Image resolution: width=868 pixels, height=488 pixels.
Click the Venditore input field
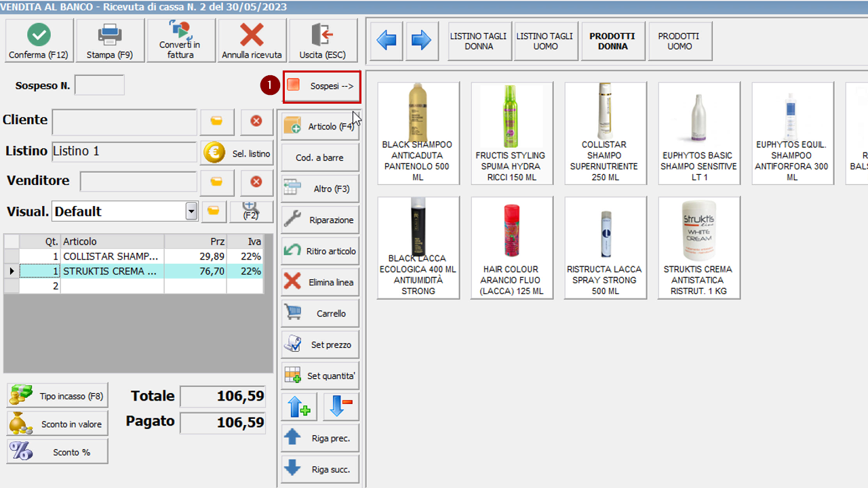click(x=138, y=182)
